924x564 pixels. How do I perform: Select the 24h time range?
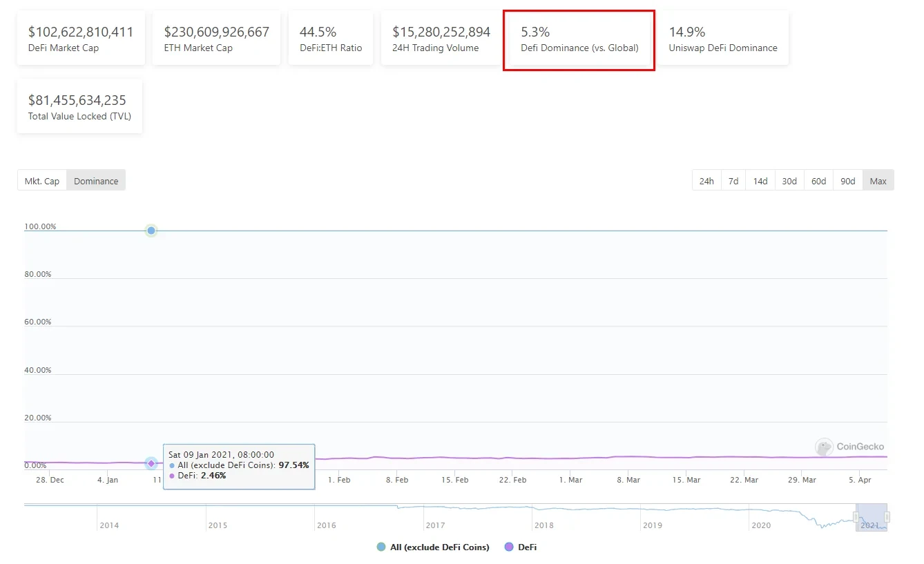pos(706,181)
